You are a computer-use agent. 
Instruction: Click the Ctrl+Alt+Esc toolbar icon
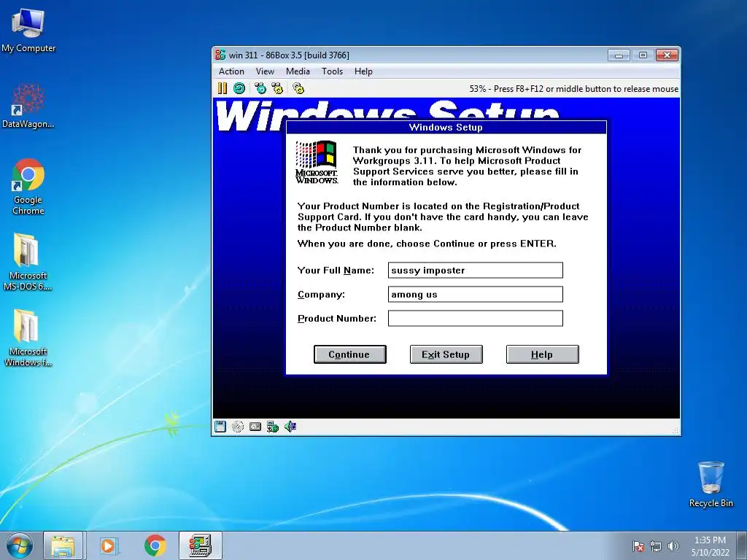click(277, 88)
